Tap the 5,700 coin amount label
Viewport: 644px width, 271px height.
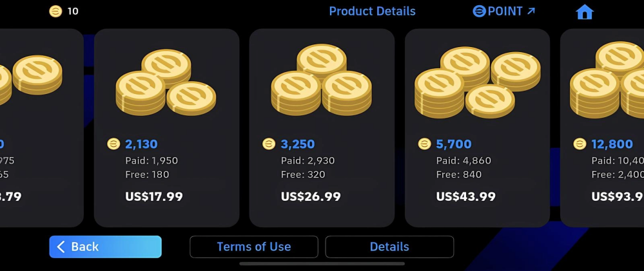pos(454,144)
